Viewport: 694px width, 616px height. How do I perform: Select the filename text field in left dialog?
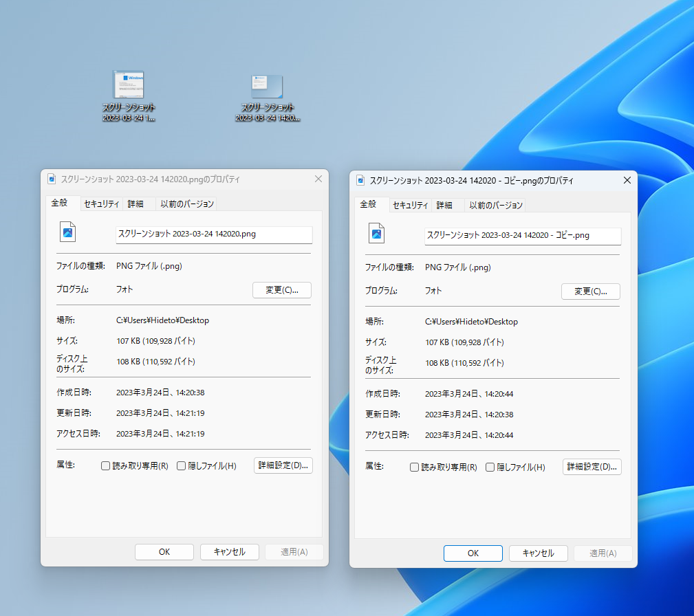(x=213, y=234)
